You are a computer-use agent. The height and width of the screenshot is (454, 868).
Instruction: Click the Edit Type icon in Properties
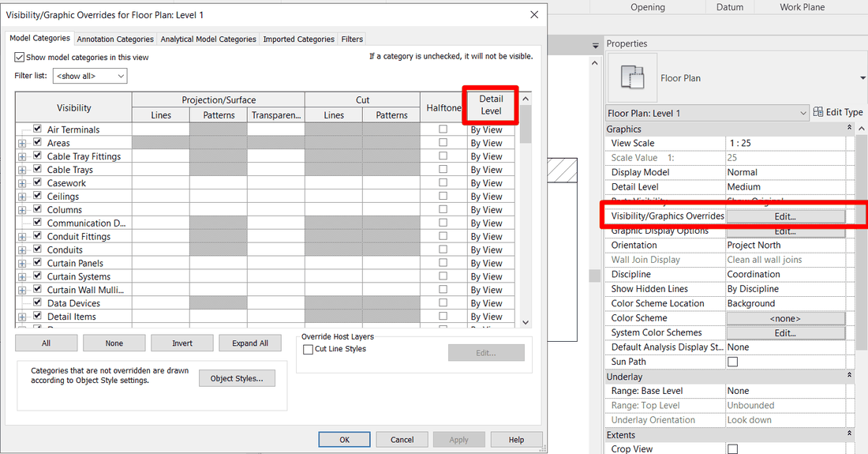pos(818,112)
